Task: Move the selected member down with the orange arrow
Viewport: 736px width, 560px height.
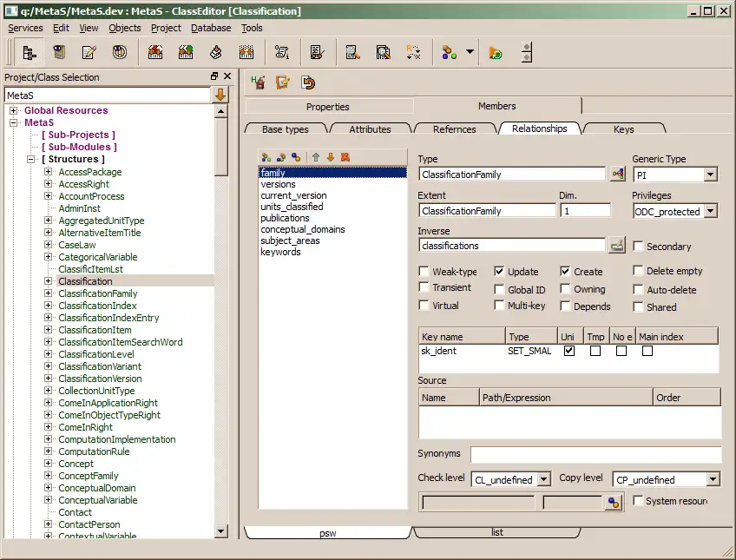Action: (331, 157)
